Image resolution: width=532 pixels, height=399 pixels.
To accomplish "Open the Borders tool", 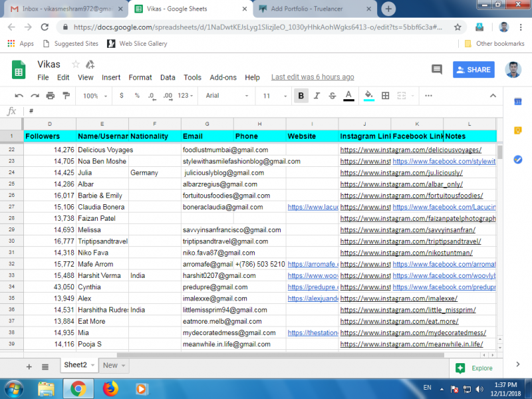I will pos(386,95).
